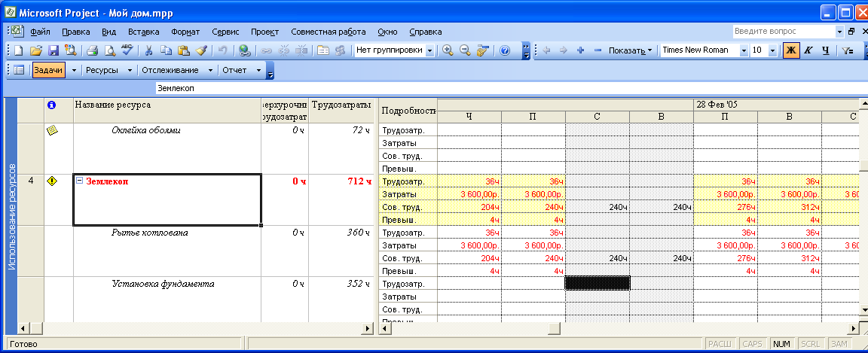Click Ресурсы project guide button
Screen dimensions: 868x353
(x=103, y=70)
